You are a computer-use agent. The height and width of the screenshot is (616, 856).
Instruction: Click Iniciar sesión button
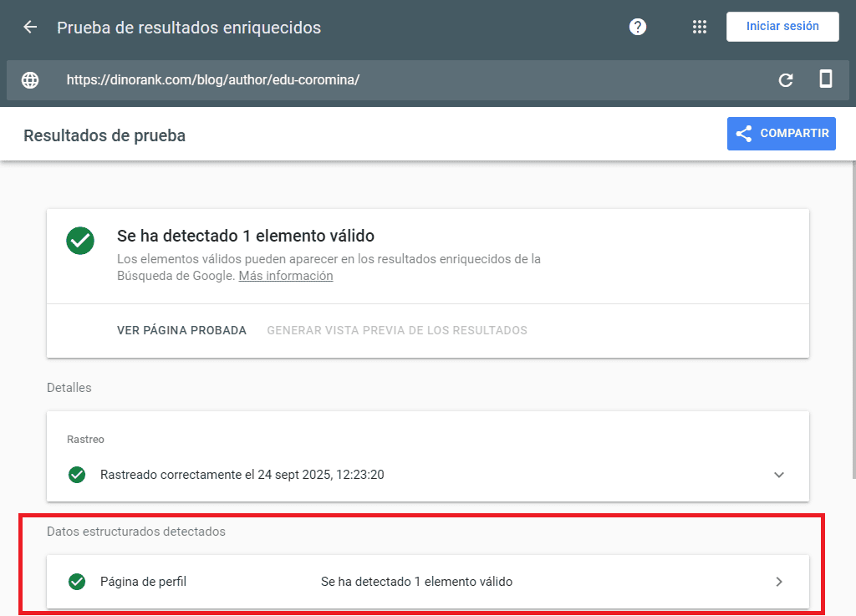click(782, 27)
